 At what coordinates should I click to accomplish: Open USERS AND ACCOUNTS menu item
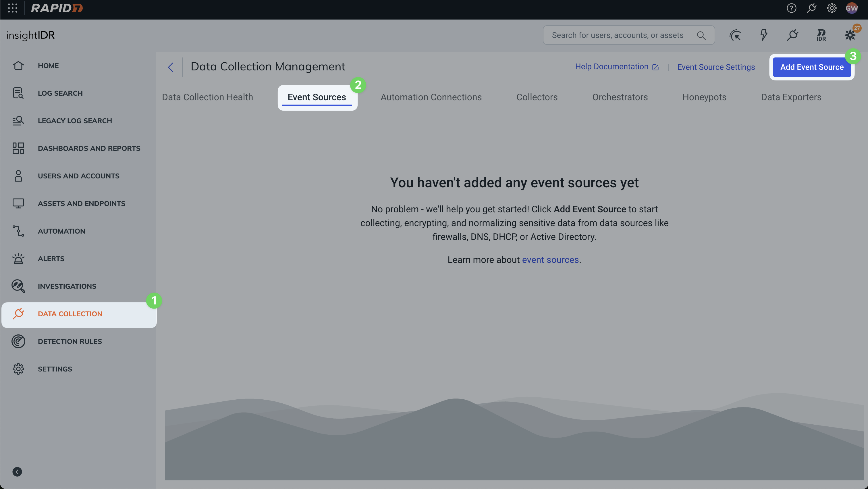pyautogui.click(x=78, y=176)
